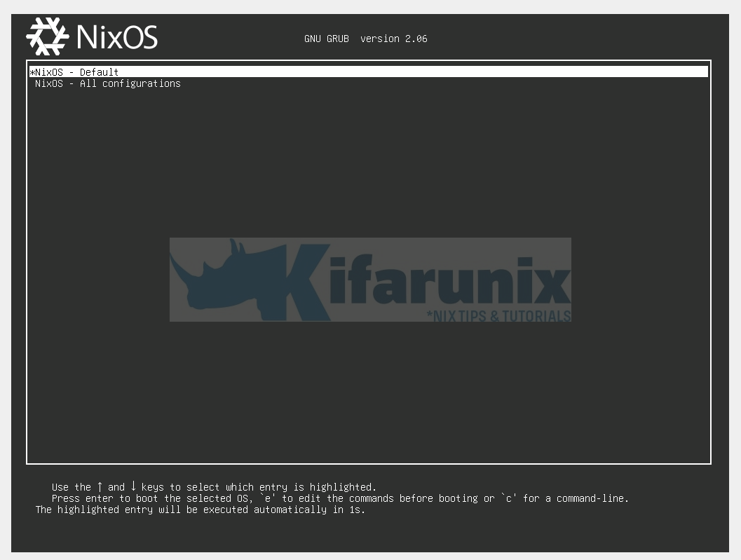Select the "NixOS - Default" boot entry
This screenshot has width=741, height=560.
pos(369,71)
